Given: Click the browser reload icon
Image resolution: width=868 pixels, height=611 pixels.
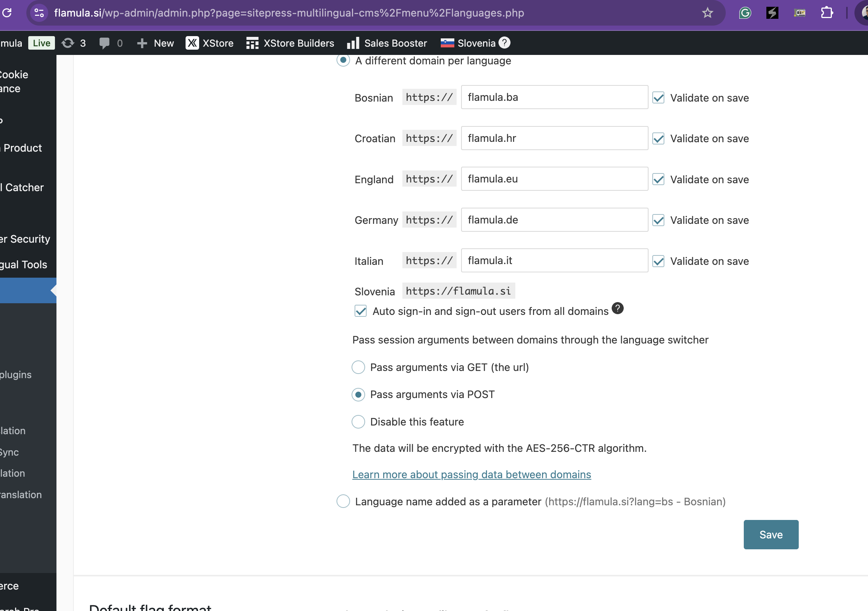Looking at the screenshot, I should point(7,13).
